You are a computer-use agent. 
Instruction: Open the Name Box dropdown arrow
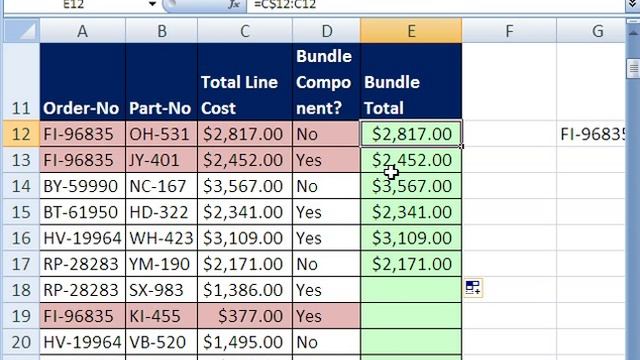[x=152, y=4]
